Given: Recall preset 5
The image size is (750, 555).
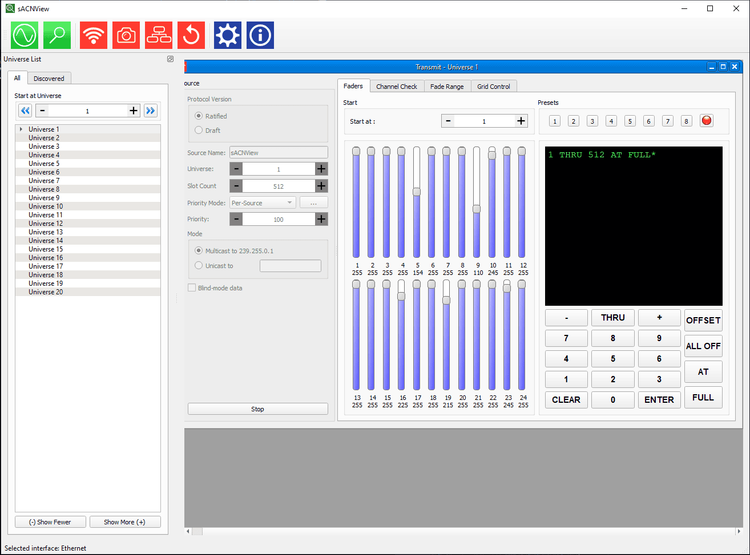Looking at the screenshot, I should (x=630, y=121).
